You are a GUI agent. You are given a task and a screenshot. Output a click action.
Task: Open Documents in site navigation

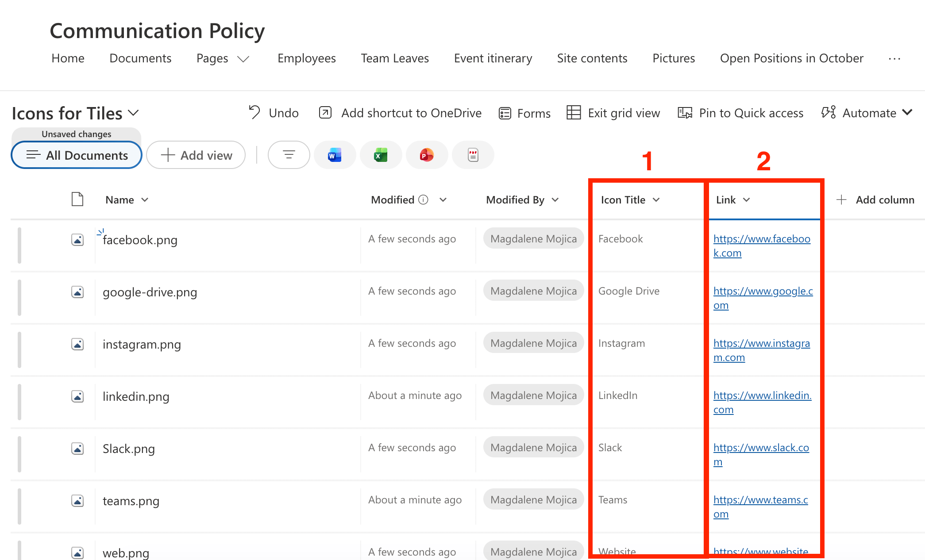tap(140, 58)
